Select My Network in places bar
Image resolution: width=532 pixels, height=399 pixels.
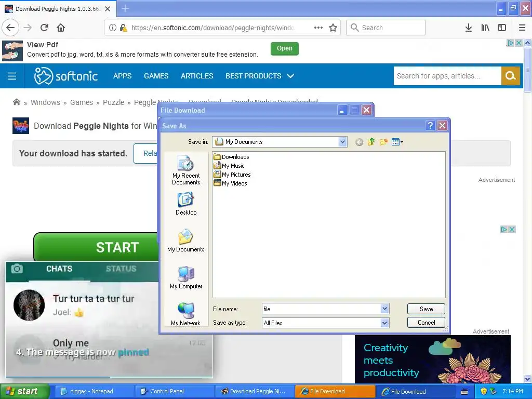coord(186,314)
